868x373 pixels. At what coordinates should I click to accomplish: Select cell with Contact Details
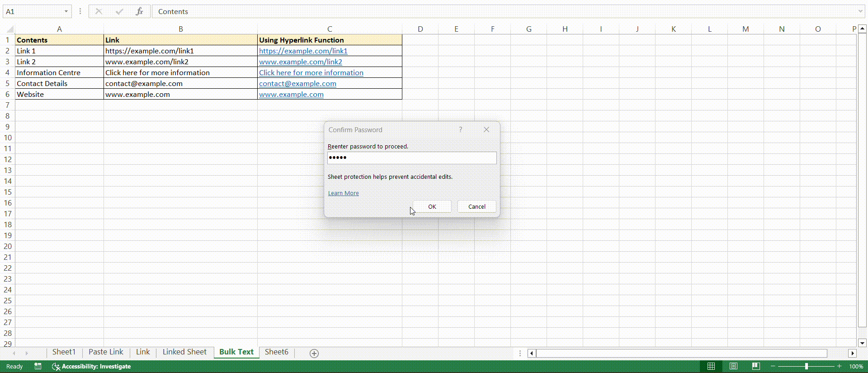[x=59, y=83]
